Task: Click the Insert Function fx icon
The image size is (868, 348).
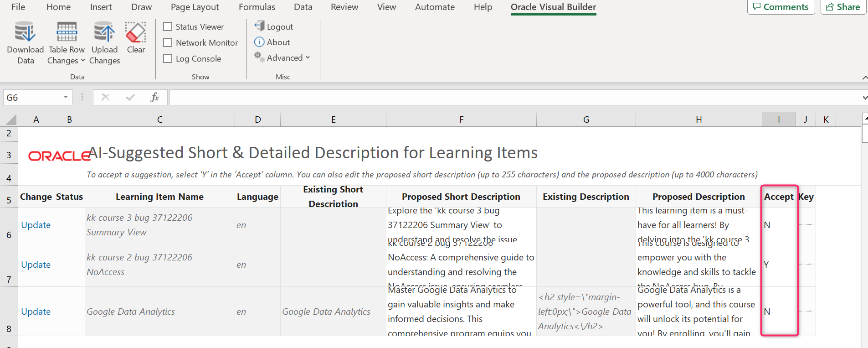Action: (x=154, y=97)
